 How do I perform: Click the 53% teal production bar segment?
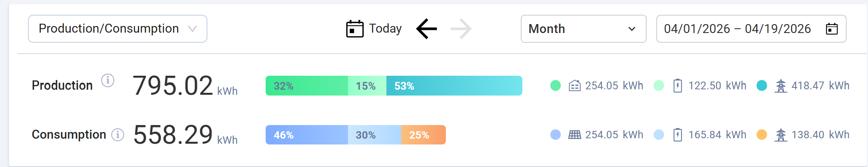(454, 86)
